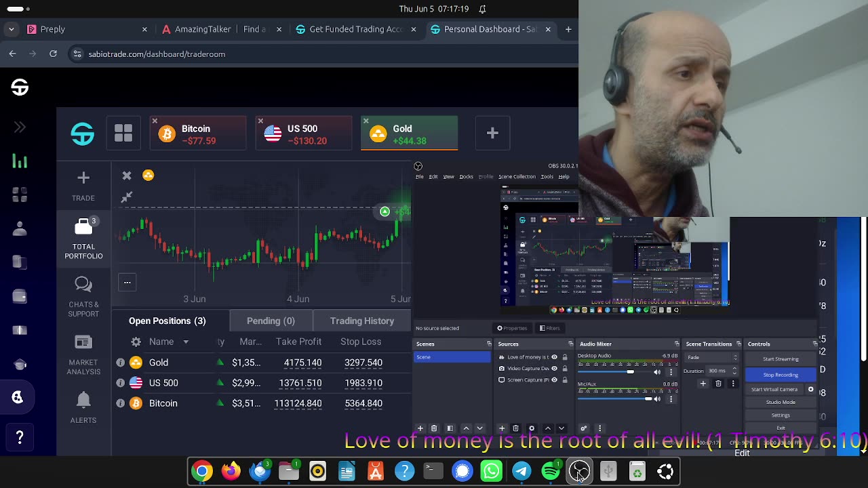Open OBS Docks menu

tap(466, 177)
